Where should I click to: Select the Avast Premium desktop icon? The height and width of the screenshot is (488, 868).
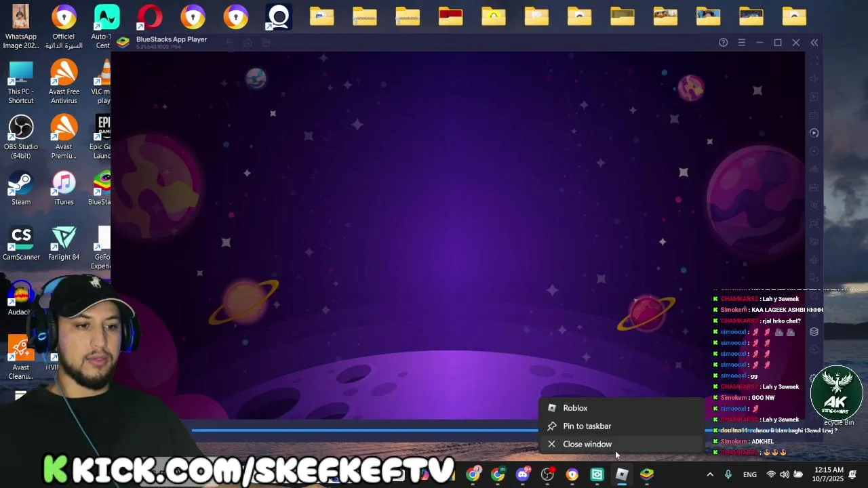coord(64,137)
